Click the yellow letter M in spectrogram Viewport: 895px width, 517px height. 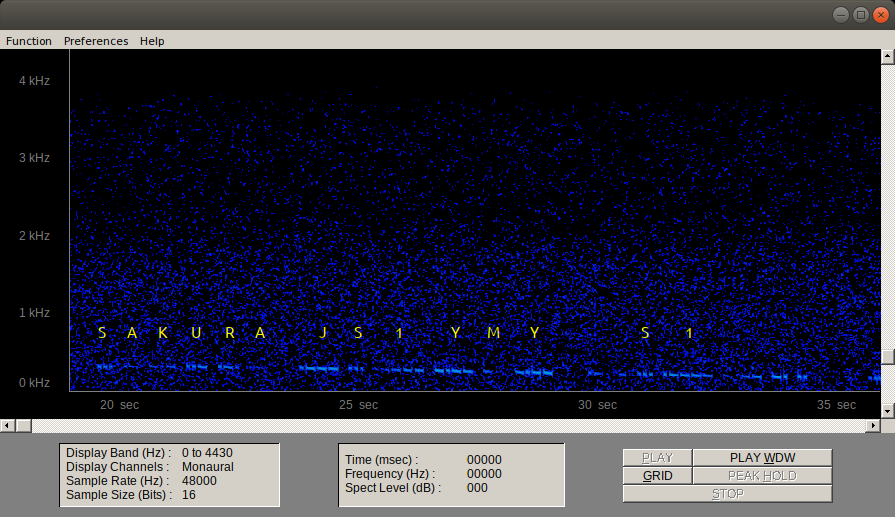pyautogui.click(x=494, y=333)
